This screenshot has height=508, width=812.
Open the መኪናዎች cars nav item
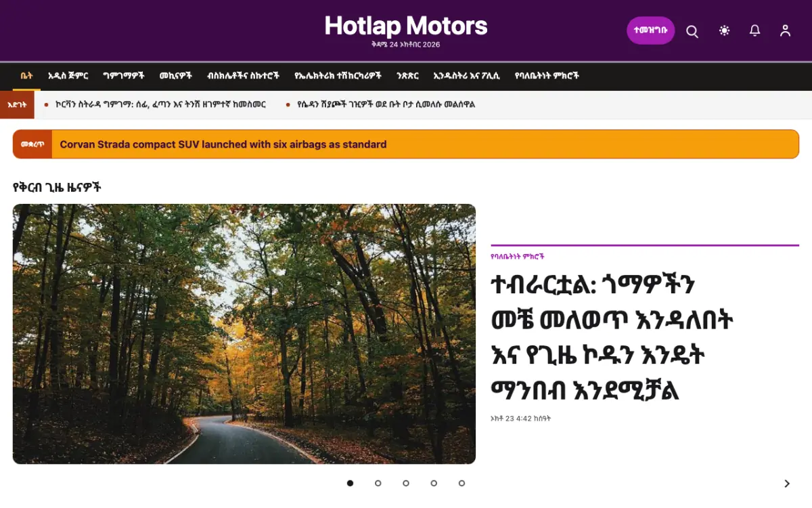click(x=176, y=76)
